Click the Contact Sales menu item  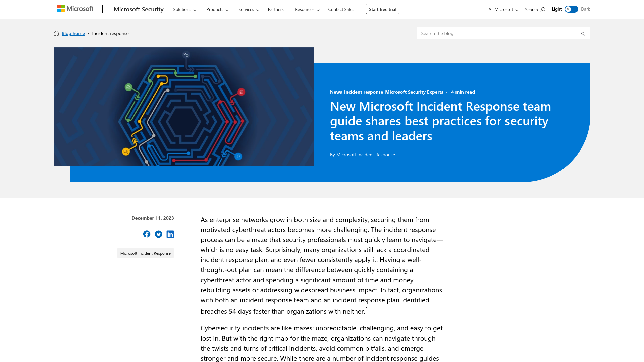(x=341, y=9)
